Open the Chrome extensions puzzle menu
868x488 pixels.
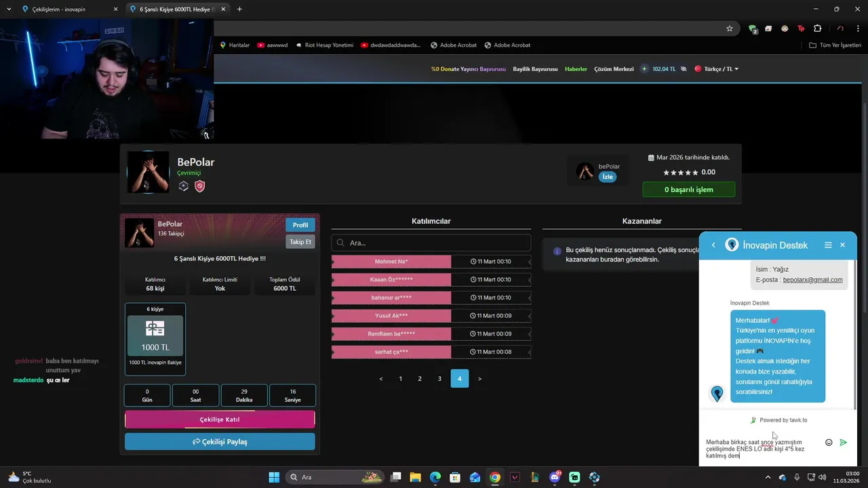coord(817,28)
